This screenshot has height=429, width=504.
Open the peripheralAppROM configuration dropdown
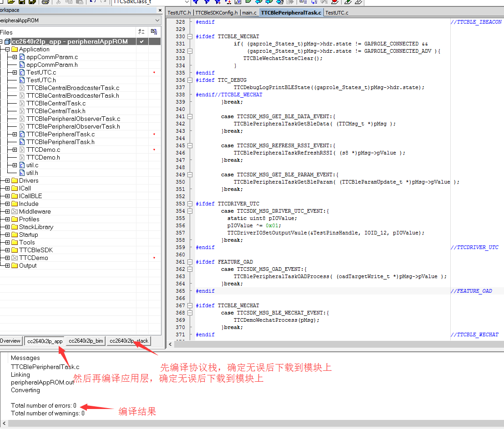pyautogui.click(x=157, y=20)
